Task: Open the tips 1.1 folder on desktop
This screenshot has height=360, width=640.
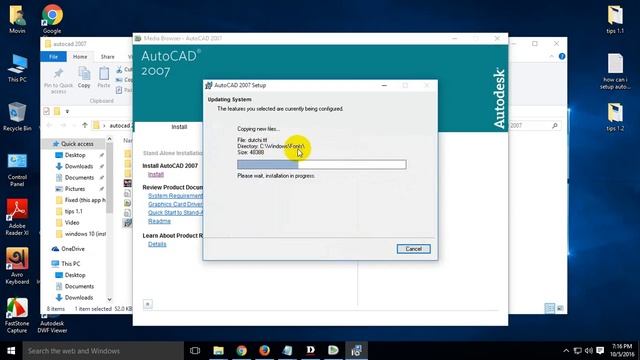Action: pyautogui.click(x=615, y=20)
